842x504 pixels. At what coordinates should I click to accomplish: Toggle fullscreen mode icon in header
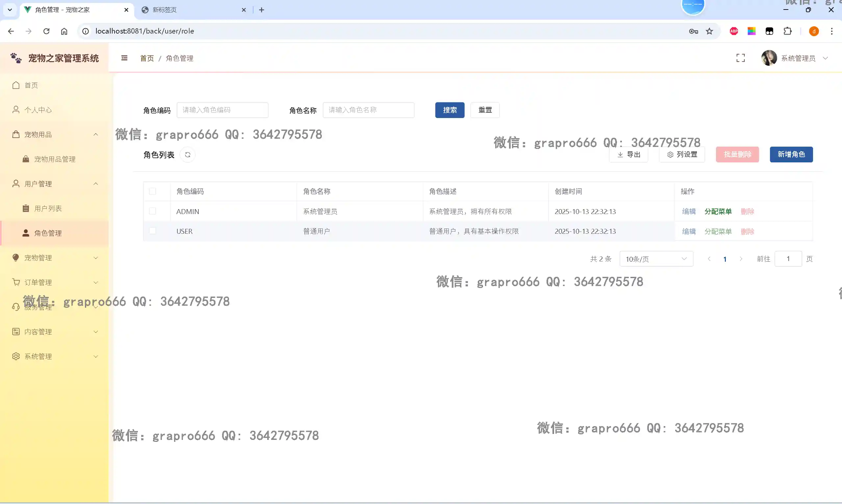(740, 58)
